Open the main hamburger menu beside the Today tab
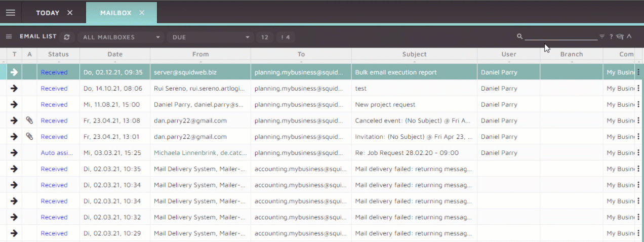The width and height of the screenshot is (644, 242). (10, 13)
